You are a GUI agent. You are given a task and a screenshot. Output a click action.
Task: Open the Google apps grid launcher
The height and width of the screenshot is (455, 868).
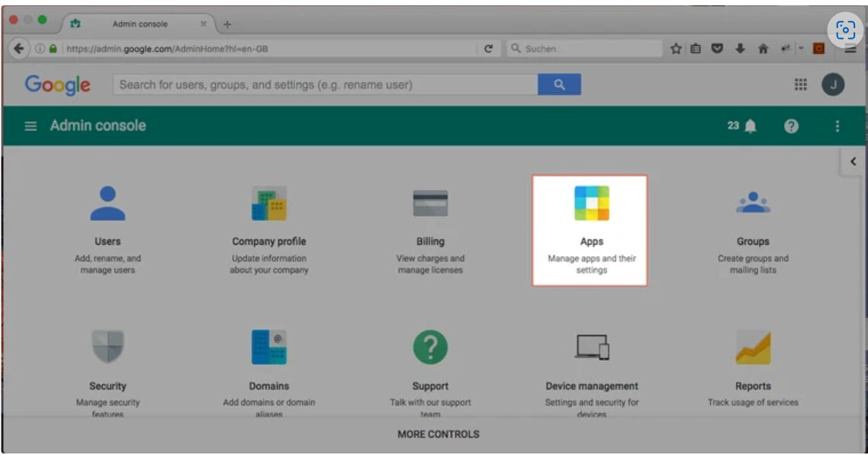[801, 85]
